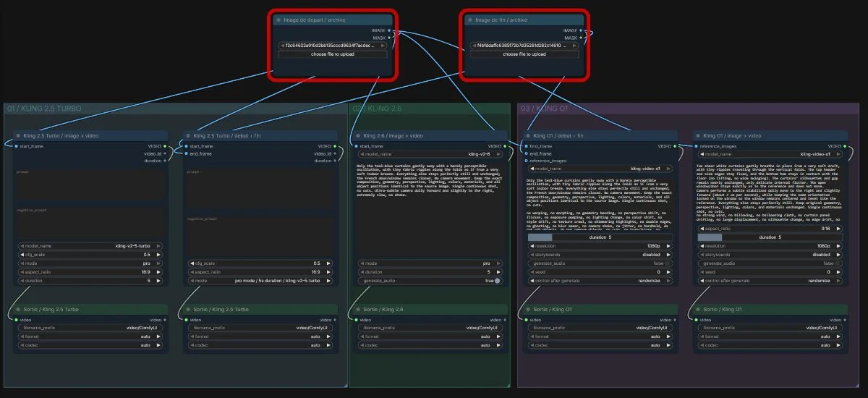Click the IMAGE output socket on Image de fin node
The image size is (868, 398).
tap(582, 30)
